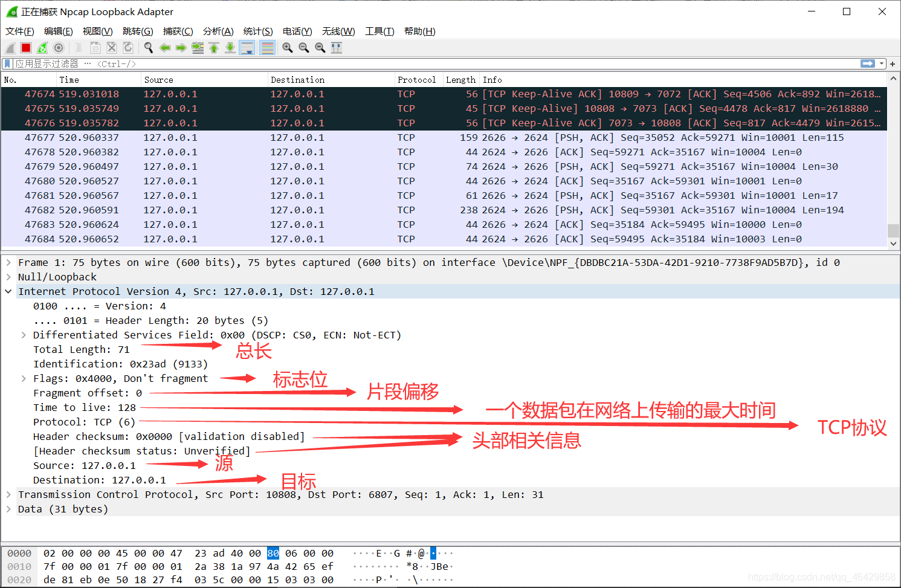
Task: Go forward to next packet arrow
Action: [181, 48]
